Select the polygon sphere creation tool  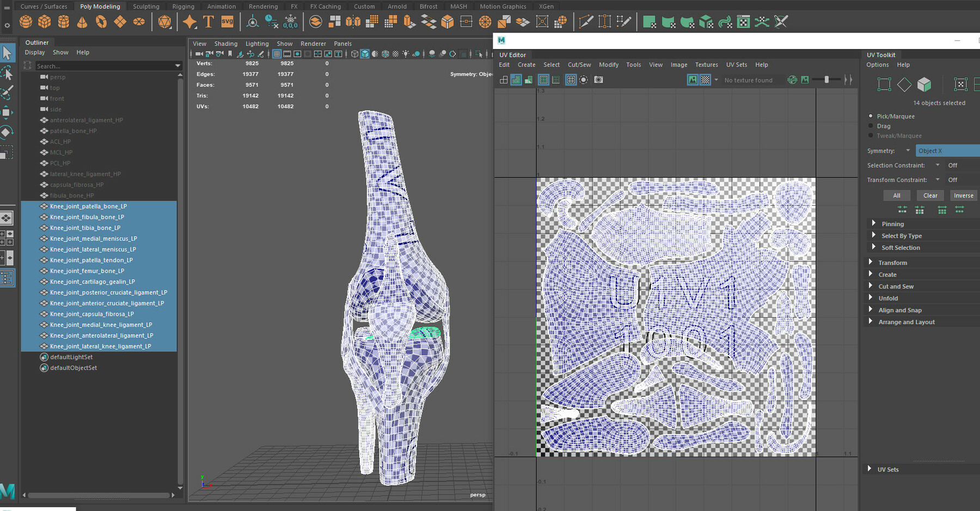point(25,22)
